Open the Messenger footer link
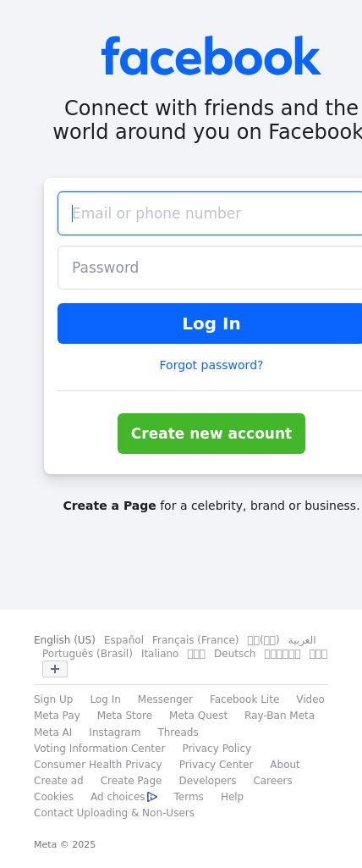Screen dimensions: 362x868 165,699
